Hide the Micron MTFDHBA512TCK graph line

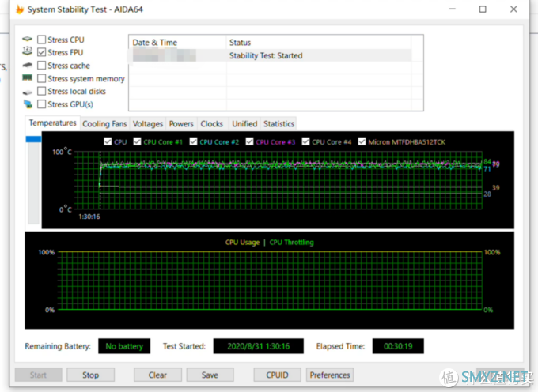click(x=362, y=141)
